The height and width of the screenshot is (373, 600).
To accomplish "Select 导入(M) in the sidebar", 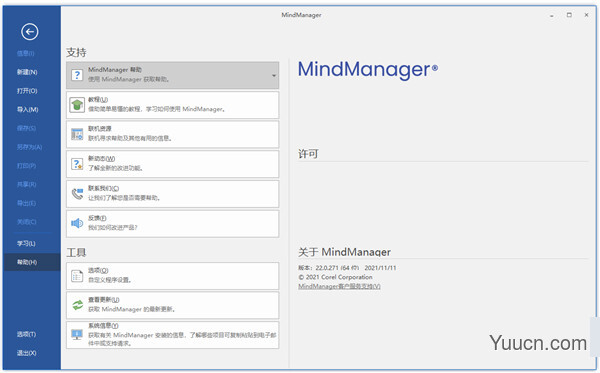I will [x=27, y=109].
